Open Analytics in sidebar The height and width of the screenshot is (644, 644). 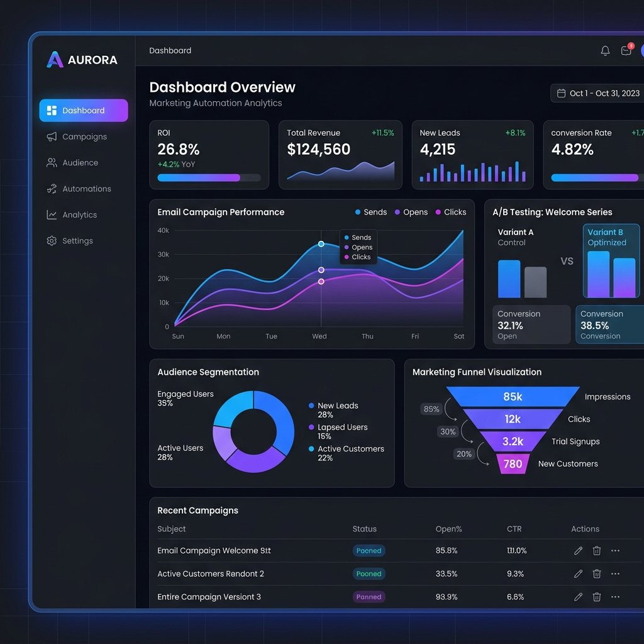tap(72, 215)
